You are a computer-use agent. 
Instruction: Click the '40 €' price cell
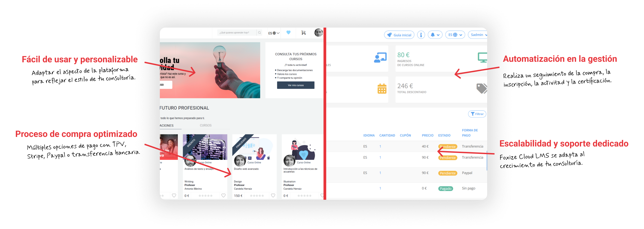(x=425, y=146)
